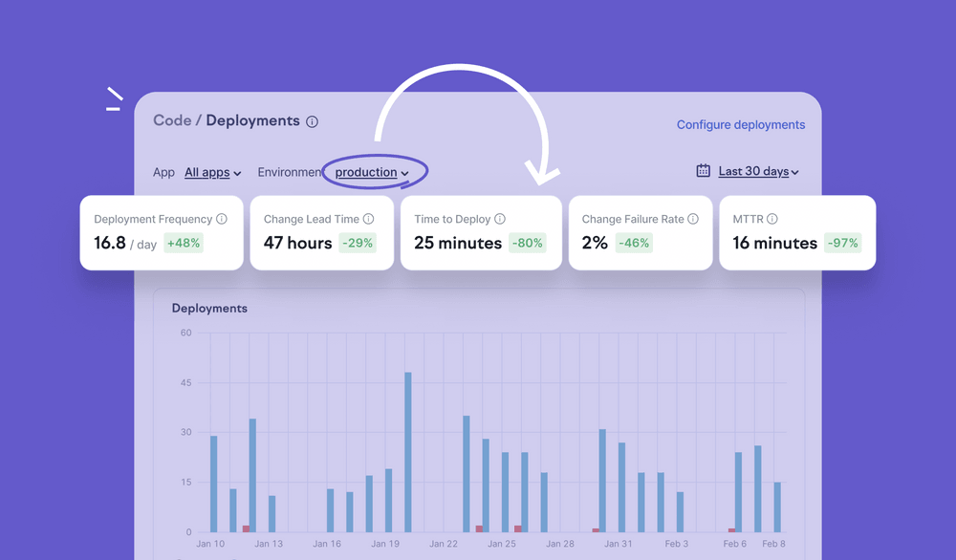This screenshot has height=560, width=956.
Task: Click Time to Deploy info icon
Action: coord(500,219)
